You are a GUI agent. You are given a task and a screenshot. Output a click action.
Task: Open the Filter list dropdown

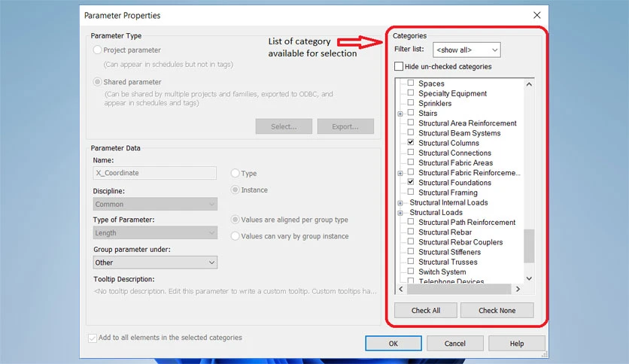click(466, 50)
